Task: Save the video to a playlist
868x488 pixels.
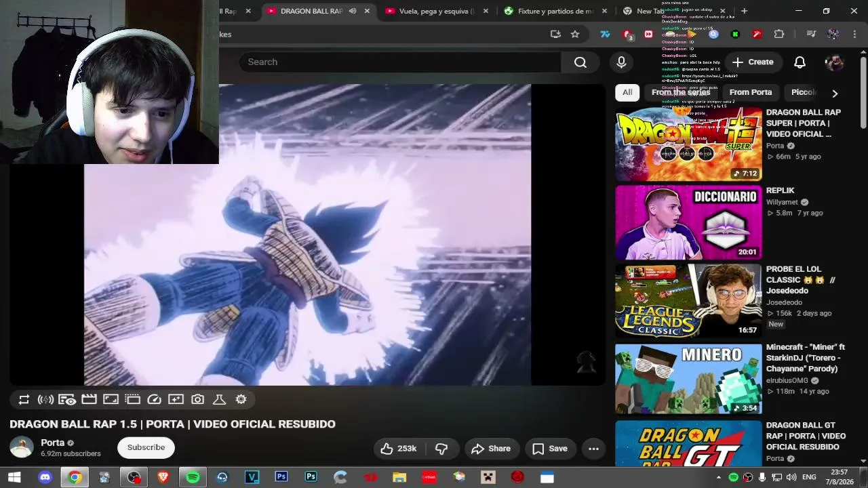Action: coord(550,449)
